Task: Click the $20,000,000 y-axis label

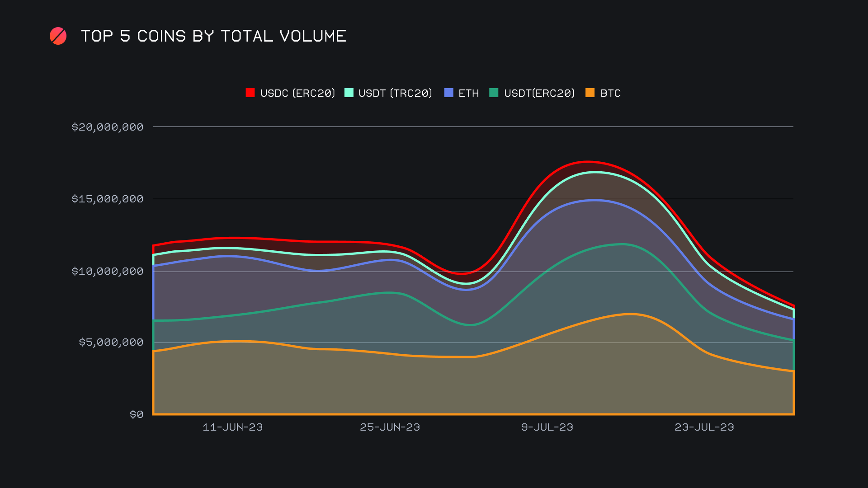Action: [108, 127]
